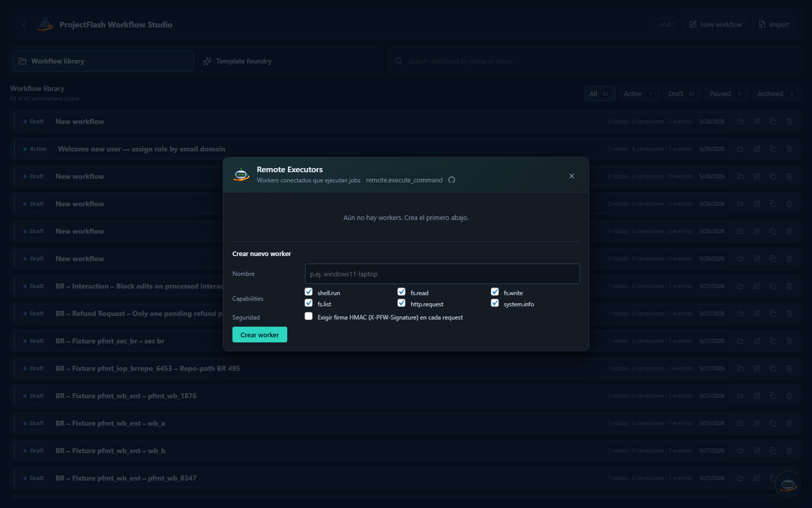
Task: Delete the 'pfmt_sec_br – sec br' workflow
Action: (789, 341)
